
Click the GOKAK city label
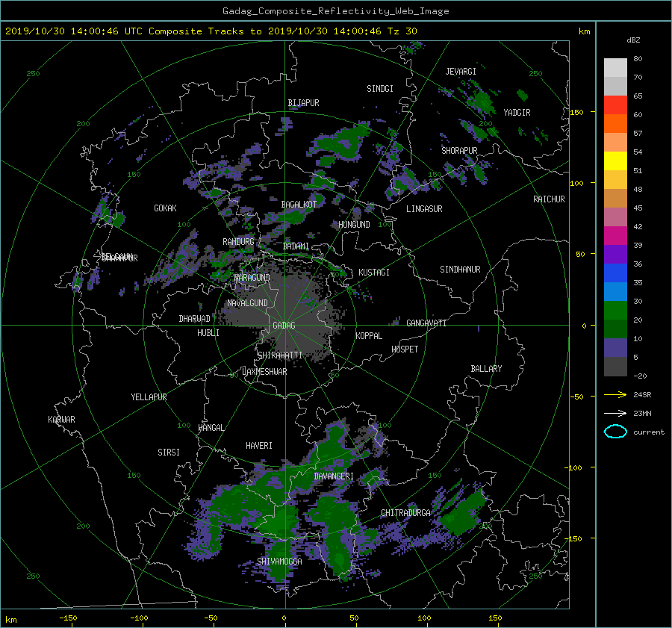point(165,208)
